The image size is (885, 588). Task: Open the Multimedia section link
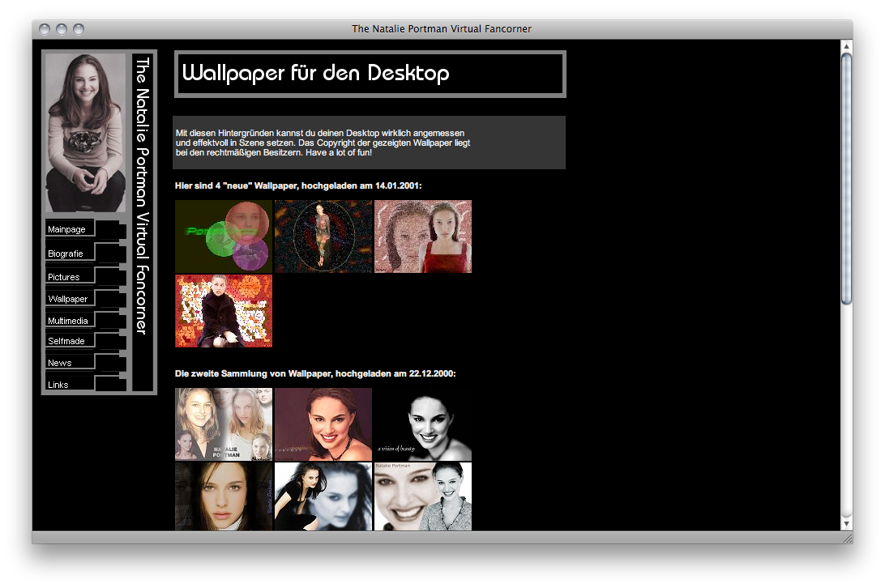(x=69, y=321)
